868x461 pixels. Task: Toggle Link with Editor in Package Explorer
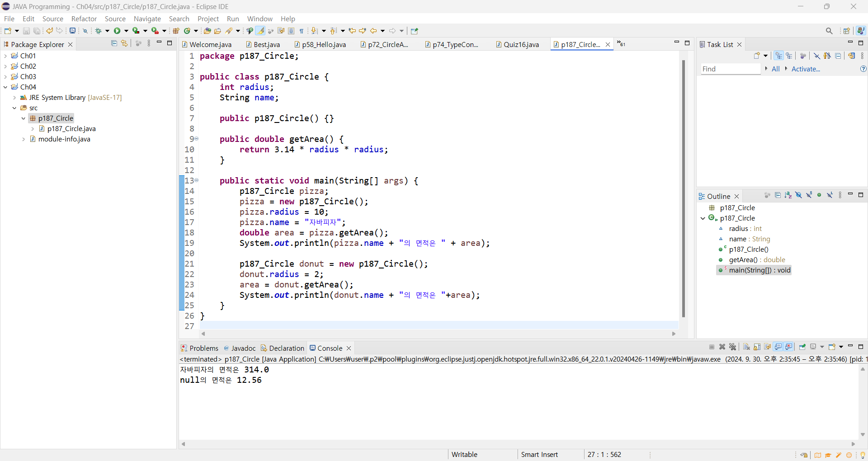point(124,43)
